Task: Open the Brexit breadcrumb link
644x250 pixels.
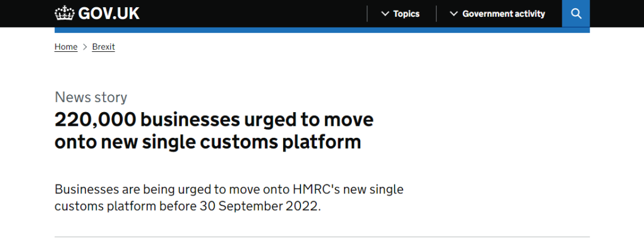Action: [104, 47]
